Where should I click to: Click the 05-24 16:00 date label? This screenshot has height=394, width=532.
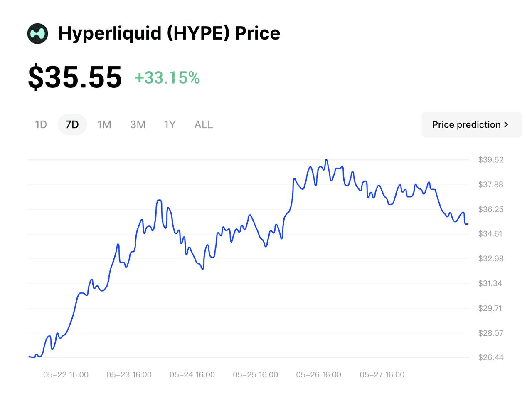(192, 375)
